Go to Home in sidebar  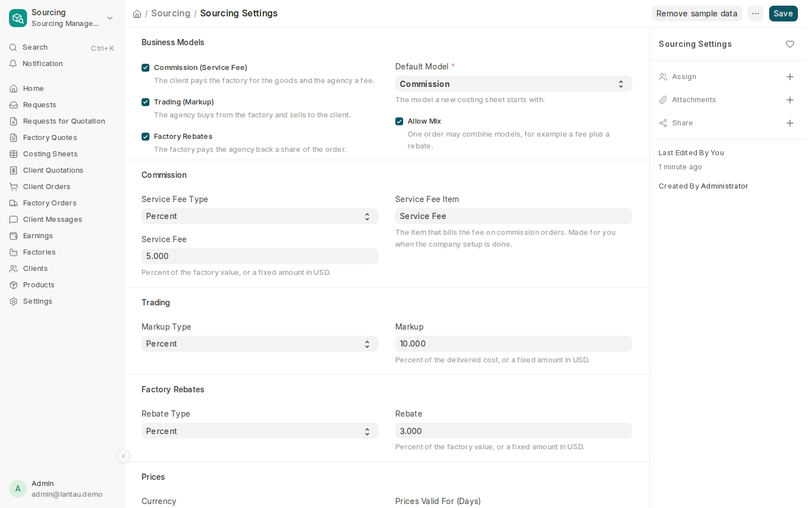tap(62, 89)
